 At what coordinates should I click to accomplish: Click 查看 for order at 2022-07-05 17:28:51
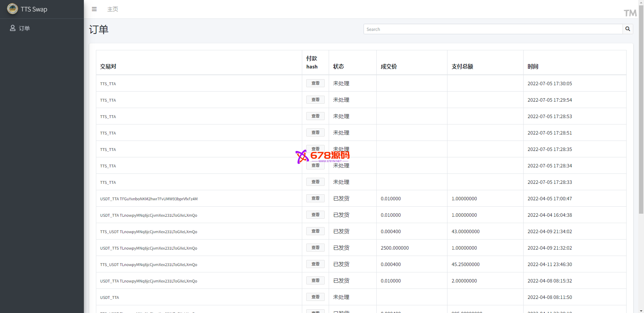point(315,133)
